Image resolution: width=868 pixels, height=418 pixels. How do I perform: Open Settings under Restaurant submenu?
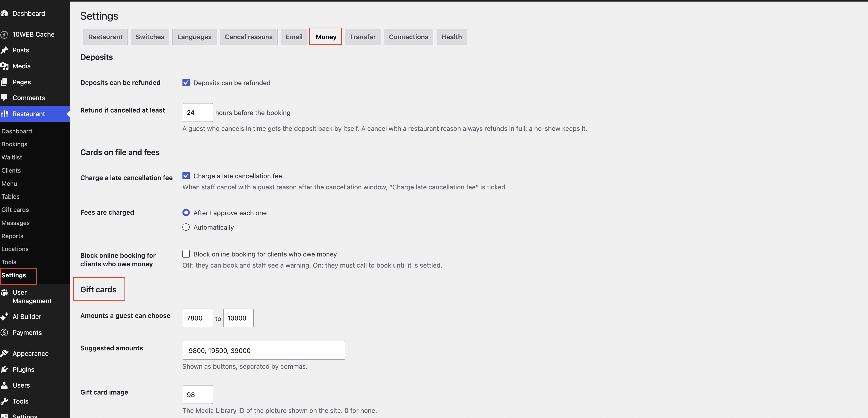click(13, 275)
